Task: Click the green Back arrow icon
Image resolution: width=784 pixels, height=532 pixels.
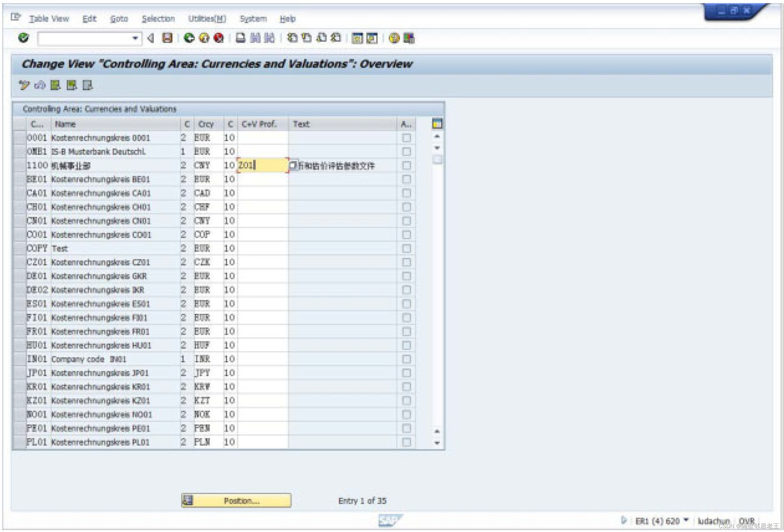Action: 189,38
